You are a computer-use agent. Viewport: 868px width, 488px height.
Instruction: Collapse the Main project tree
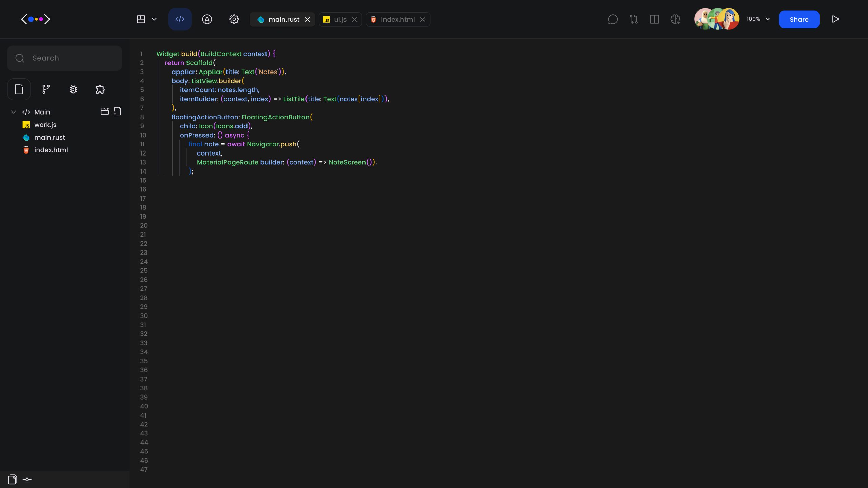(13, 112)
